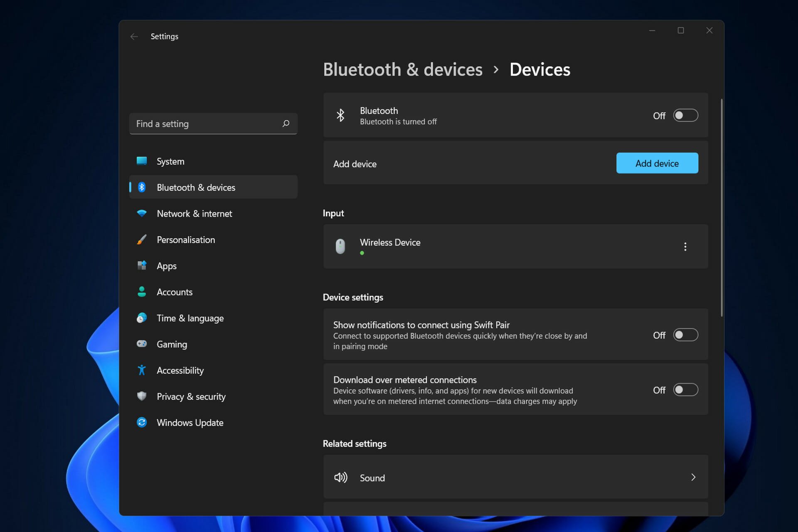The image size is (798, 532).
Task: Turn on the Bluetooth toggle
Action: (x=685, y=115)
